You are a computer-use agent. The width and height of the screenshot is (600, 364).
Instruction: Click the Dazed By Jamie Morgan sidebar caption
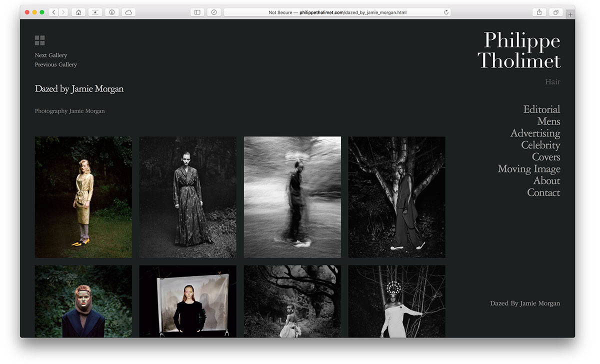(525, 303)
